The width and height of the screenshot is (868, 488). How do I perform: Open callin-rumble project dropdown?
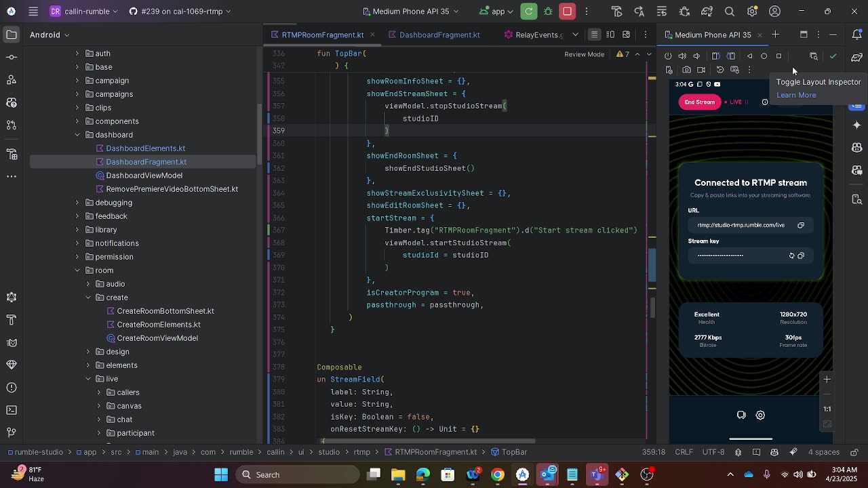tap(84, 12)
